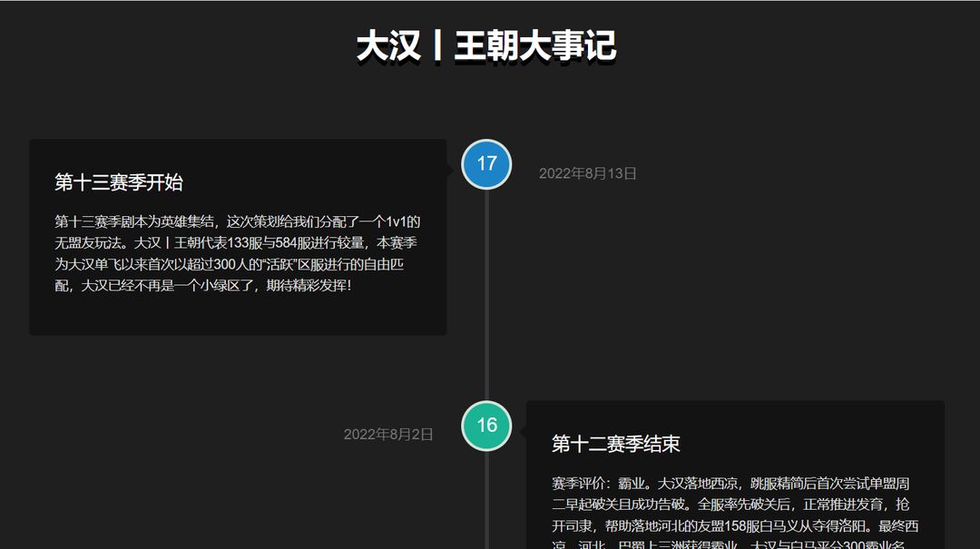Click the partially visible bottom line 凉、河北、巴蜀
Screen dimensions: 980x549
tap(728, 544)
